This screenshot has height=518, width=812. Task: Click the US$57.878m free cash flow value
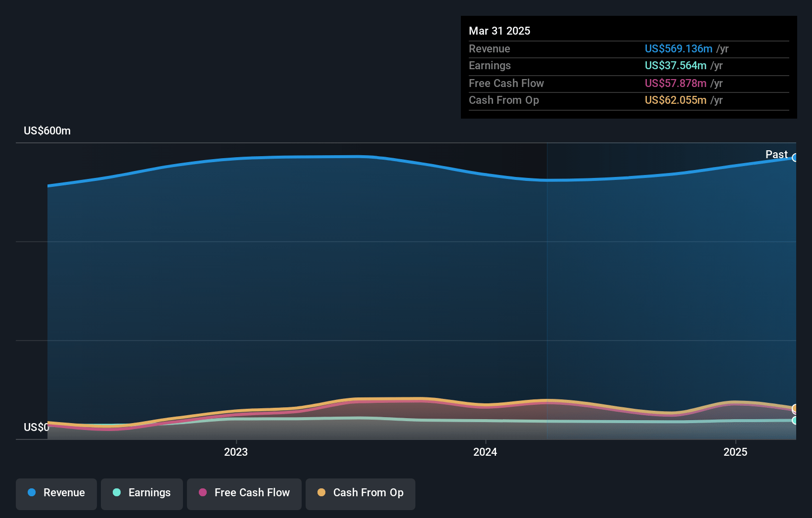676,83
